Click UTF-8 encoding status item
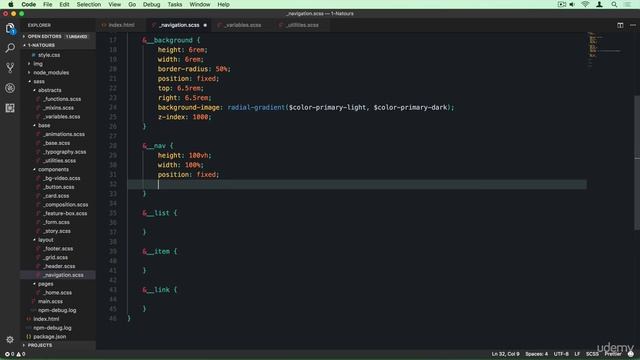Image resolution: width=640 pixels, height=360 pixels. click(561, 354)
